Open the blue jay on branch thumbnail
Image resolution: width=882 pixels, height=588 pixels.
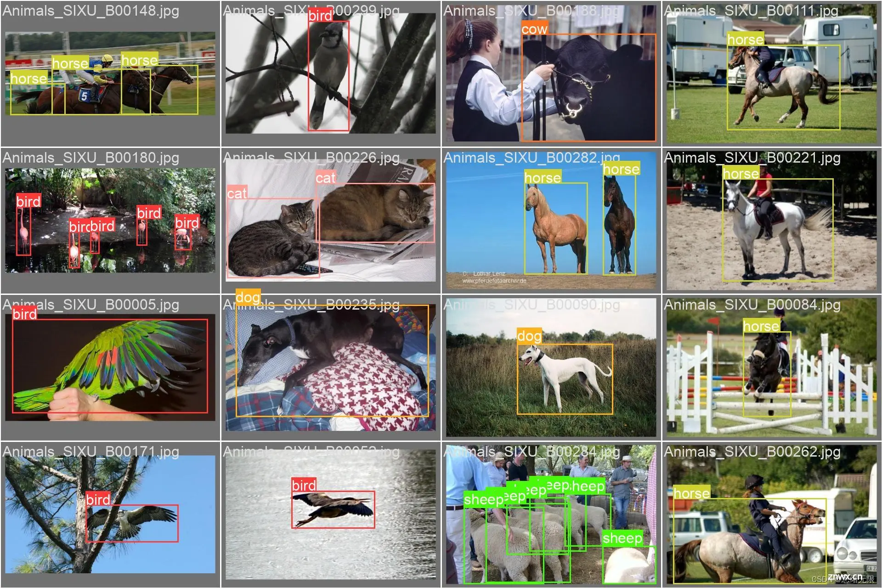(330, 73)
